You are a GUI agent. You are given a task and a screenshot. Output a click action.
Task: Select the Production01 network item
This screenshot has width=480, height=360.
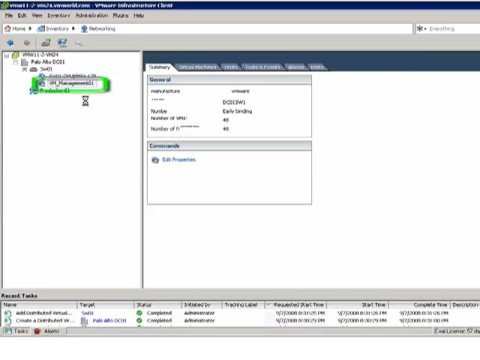click(x=55, y=91)
